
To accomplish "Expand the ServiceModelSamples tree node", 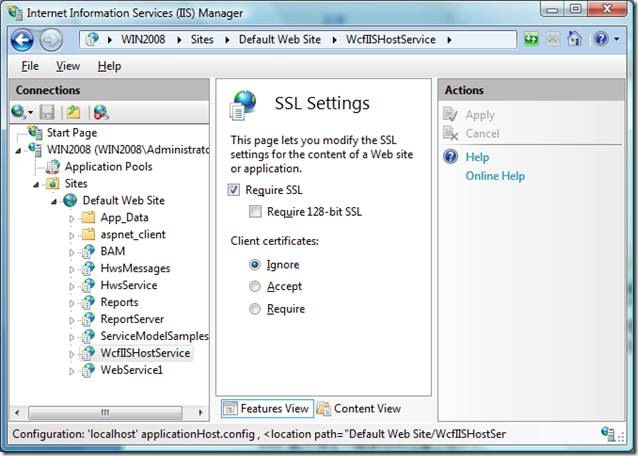I will (x=72, y=337).
